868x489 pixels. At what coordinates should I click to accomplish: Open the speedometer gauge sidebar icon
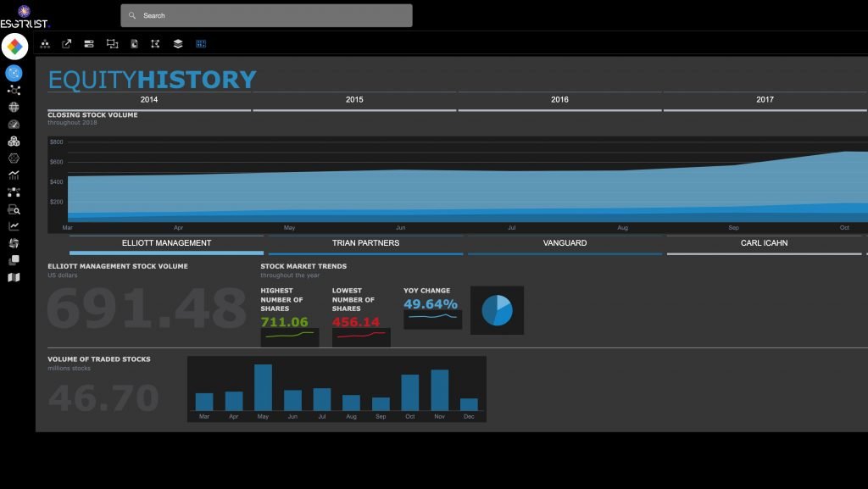(14, 125)
